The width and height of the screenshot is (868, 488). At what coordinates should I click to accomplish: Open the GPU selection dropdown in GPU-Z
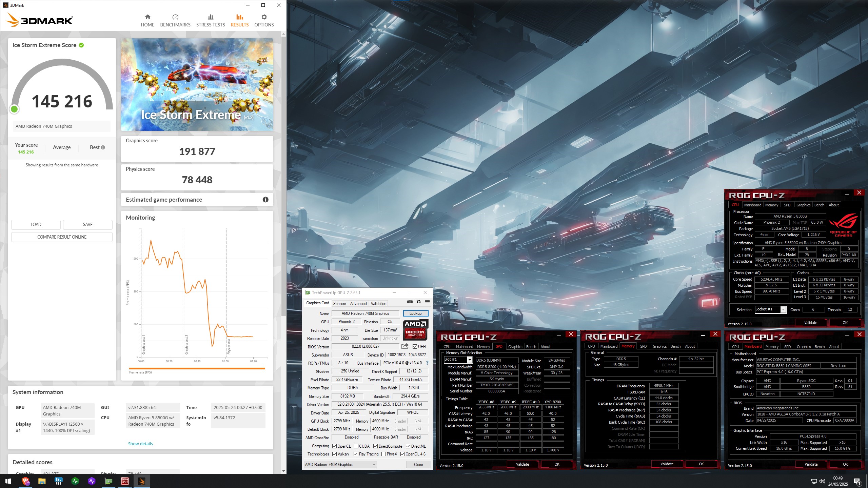340,465
